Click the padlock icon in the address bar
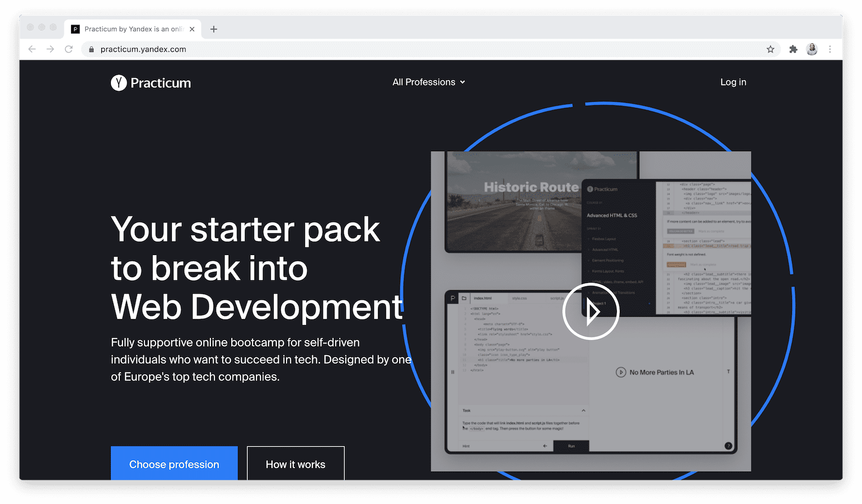The width and height of the screenshot is (862, 504). 91,49
